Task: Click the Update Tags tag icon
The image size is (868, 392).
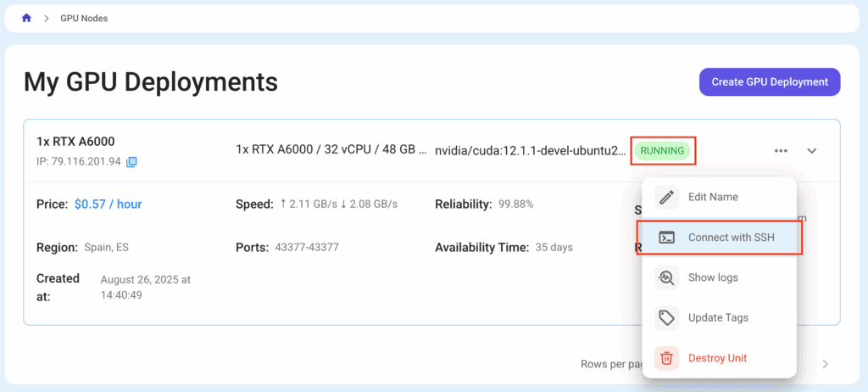Action: [x=667, y=318]
